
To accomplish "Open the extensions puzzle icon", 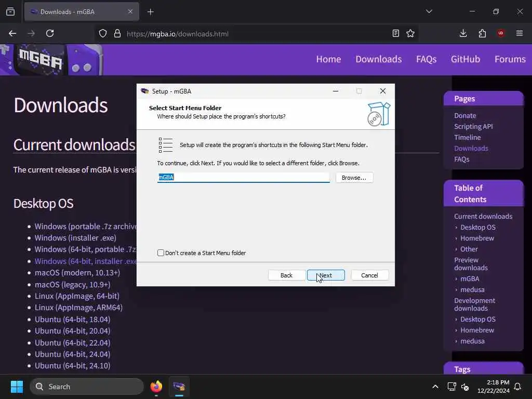I will 482,33.
